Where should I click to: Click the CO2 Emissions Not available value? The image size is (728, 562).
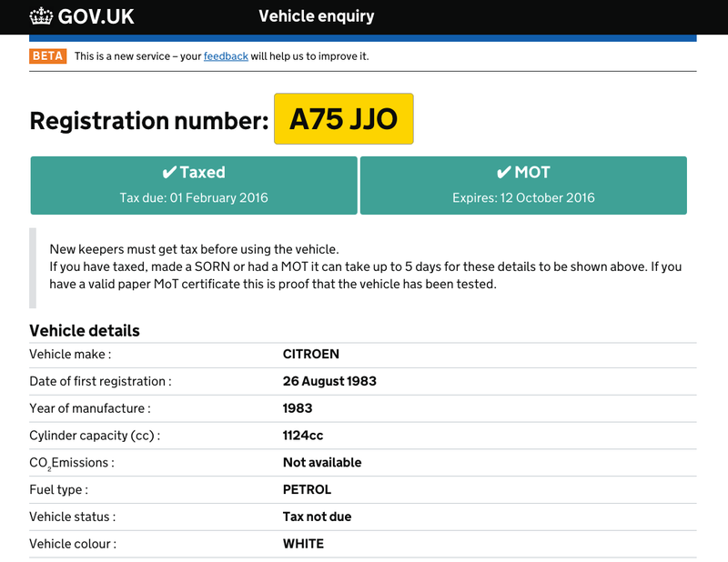tap(322, 463)
